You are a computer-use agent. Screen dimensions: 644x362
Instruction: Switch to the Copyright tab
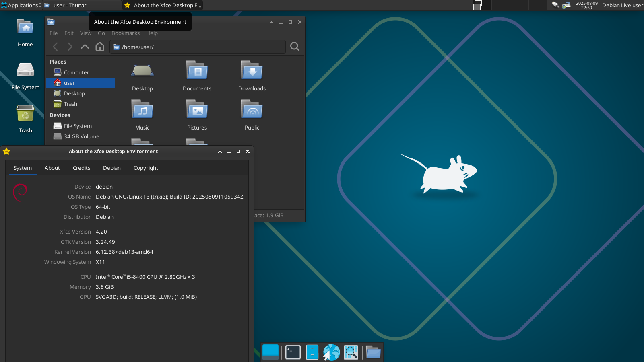(146, 168)
